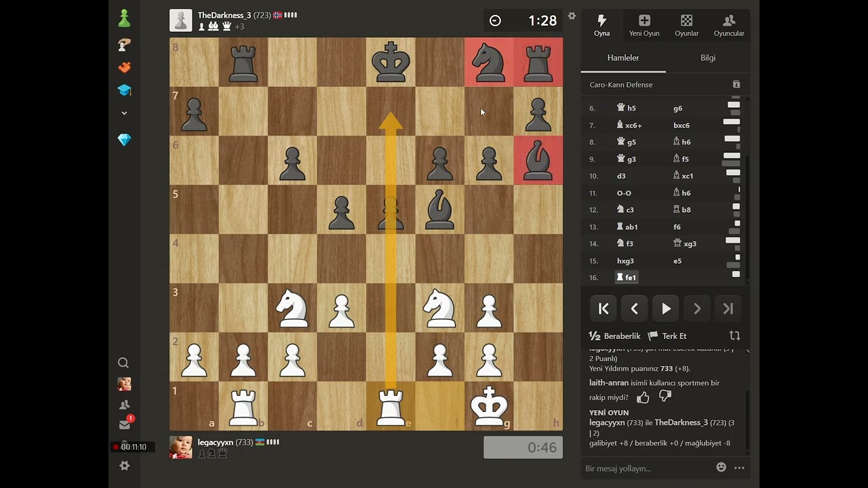Viewport: 868px width, 488px height.
Task: Select the Hamleler tab
Action: [623, 58]
